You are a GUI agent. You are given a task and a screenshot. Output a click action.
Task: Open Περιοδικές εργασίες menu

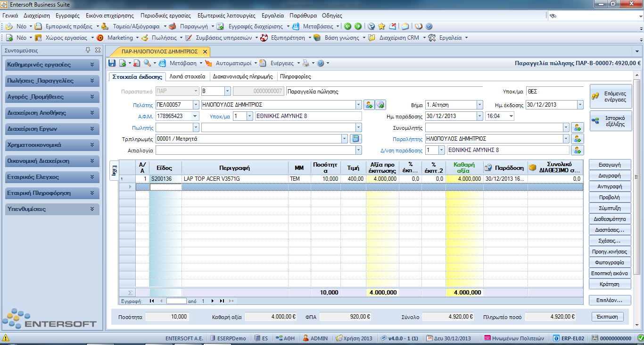165,16
